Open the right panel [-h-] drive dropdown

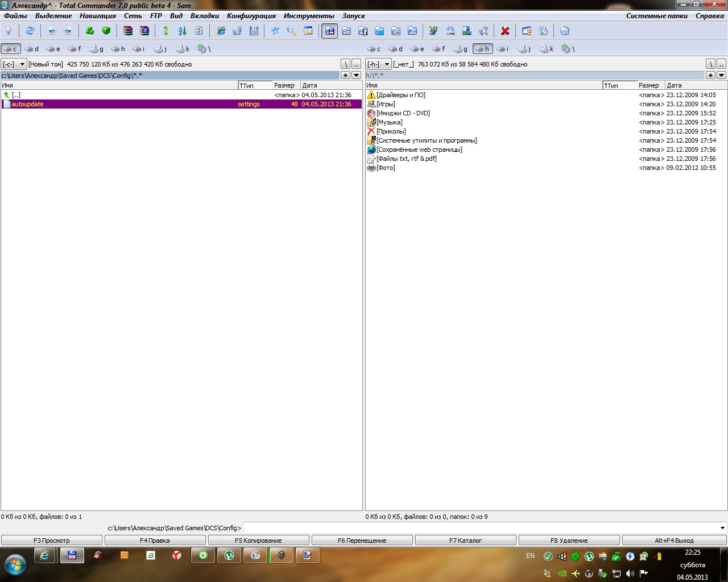378,64
